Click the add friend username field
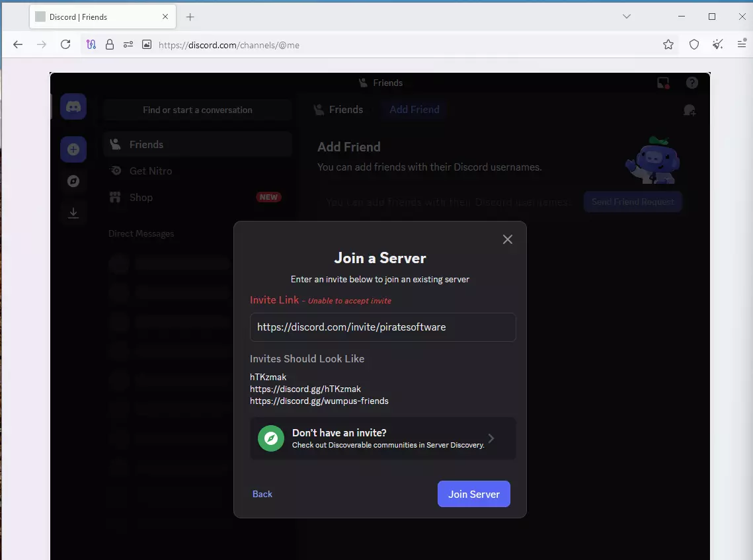The image size is (753, 560). (448, 202)
